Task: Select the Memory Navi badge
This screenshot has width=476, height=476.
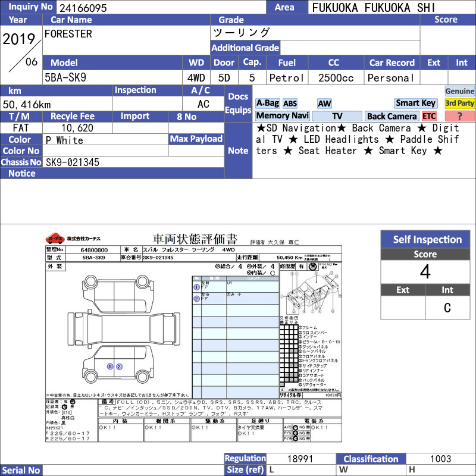Action: pyautogui.click(x=282, y=116)
